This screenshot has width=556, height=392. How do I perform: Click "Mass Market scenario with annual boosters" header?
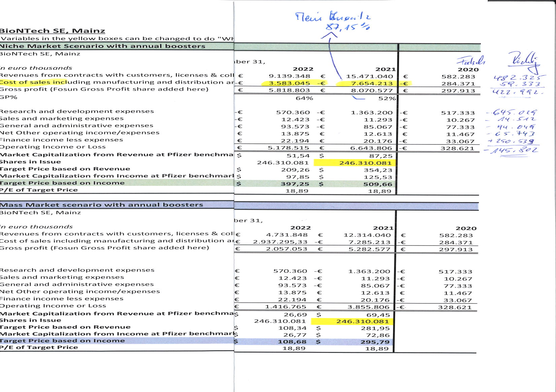click(101, 205)
